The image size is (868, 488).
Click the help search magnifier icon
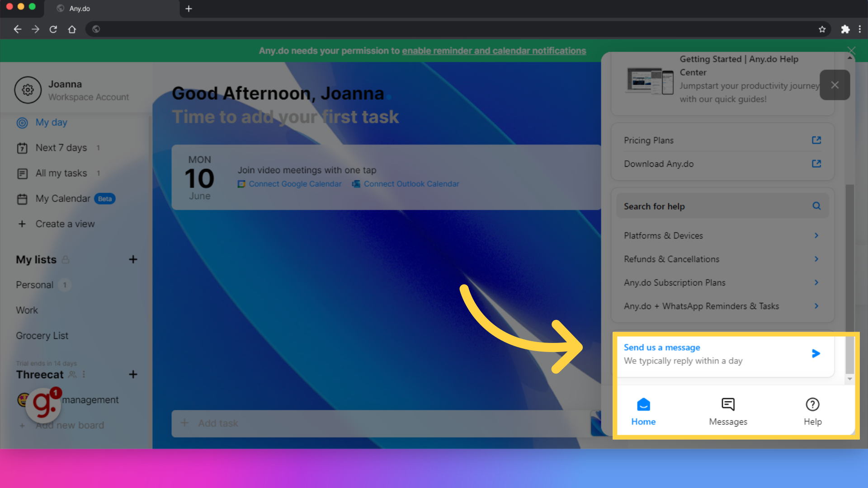tap(816, 206)
